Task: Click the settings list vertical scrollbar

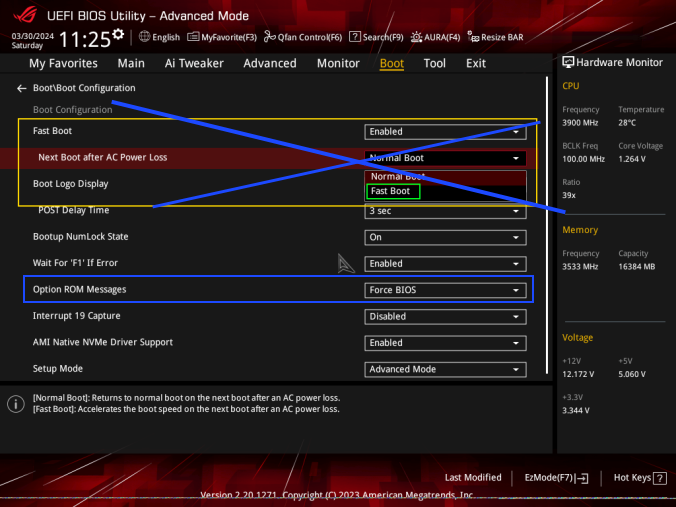Action: pos(547,225)
